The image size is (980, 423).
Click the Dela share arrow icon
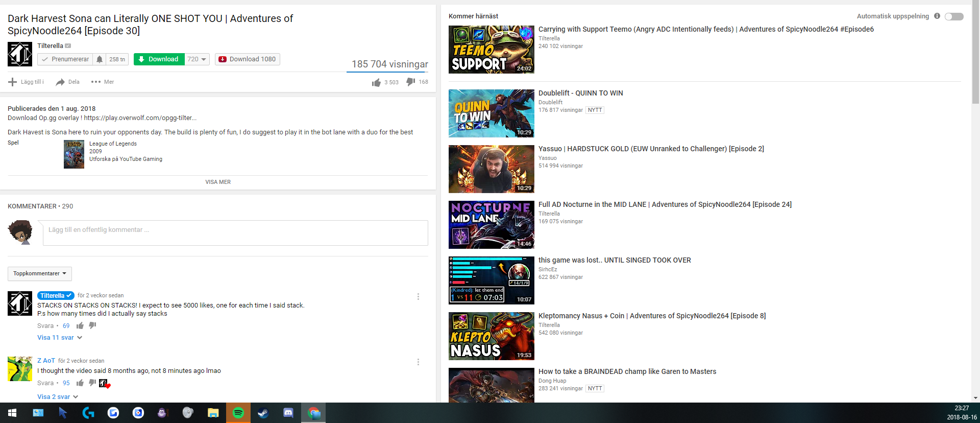pyautogui.click(x=60, y=82)
